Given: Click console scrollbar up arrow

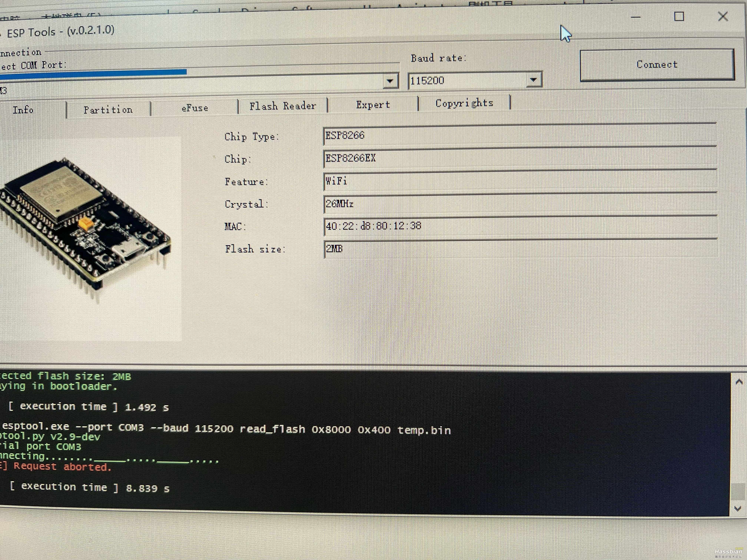Looking at the screenshot, I should point(738,382).
